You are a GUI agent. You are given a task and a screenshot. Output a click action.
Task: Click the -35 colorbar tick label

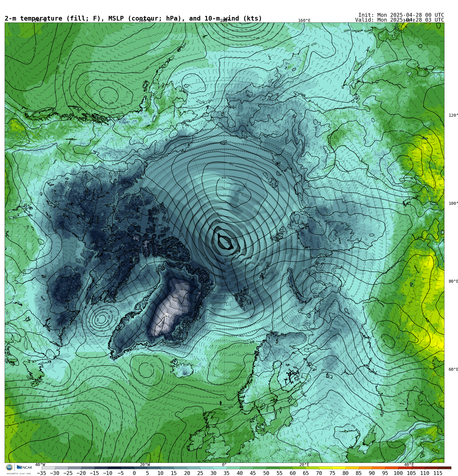click(41, 473)
